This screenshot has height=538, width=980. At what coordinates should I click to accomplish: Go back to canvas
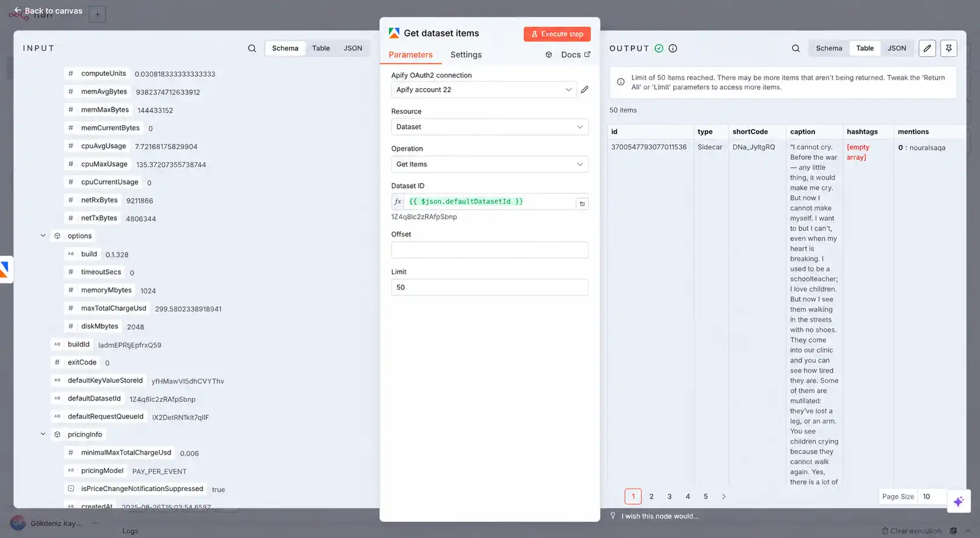point(49,11)
